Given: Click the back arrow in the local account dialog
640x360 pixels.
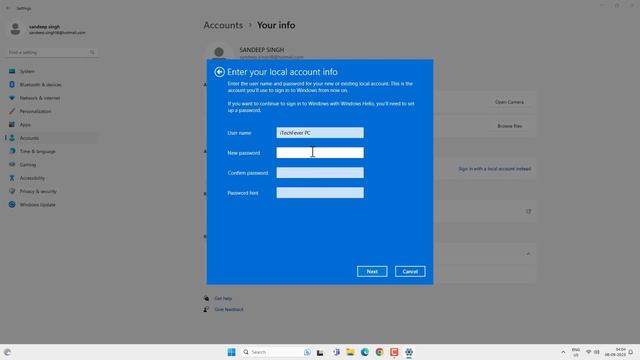Looking at the screenshot, I should pos(219,72).
